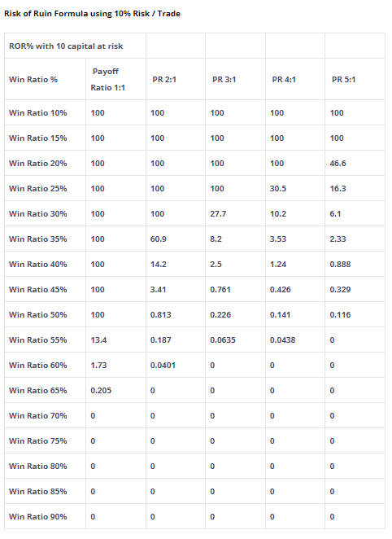Image resolution: width=392 pixels, height=539 pixels.
Task: Click the Payoff Ratio 1:1 column header
Action: pos(115,79)
